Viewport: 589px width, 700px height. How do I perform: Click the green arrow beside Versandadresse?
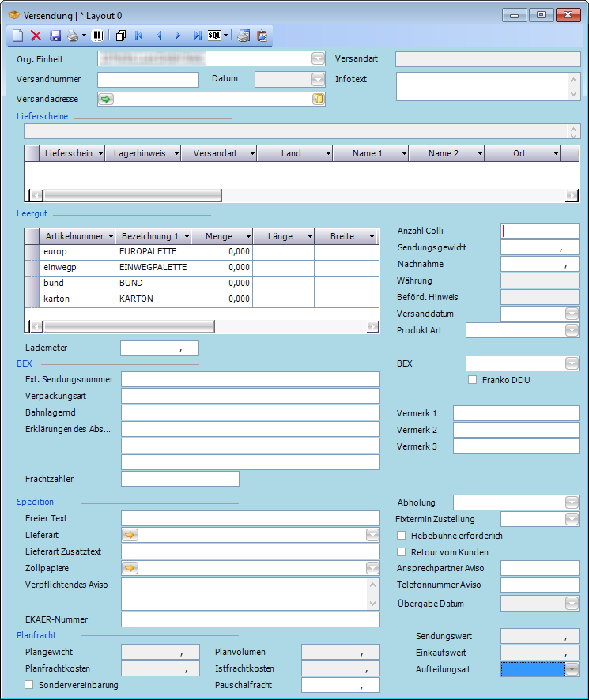(106, 99)
